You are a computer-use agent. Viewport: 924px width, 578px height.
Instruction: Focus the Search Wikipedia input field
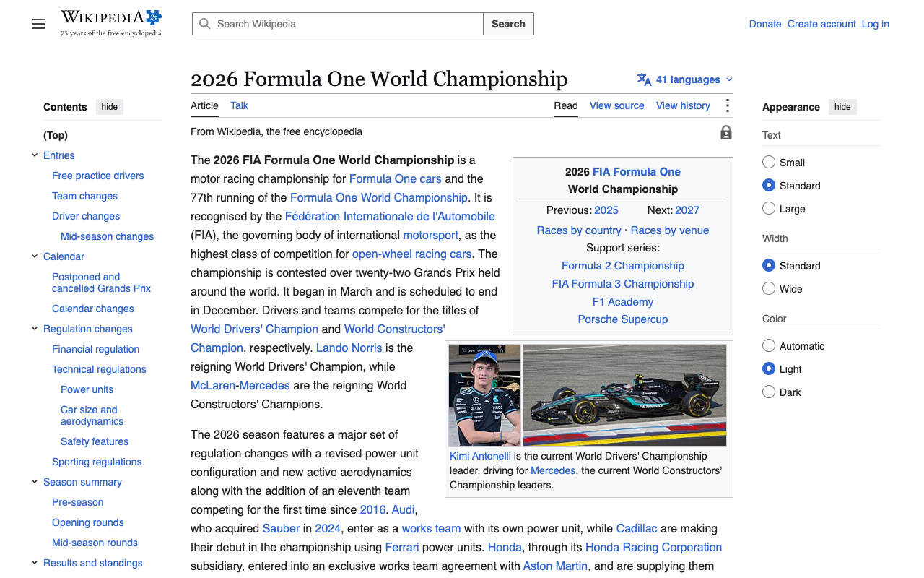[x=337, y=24]
